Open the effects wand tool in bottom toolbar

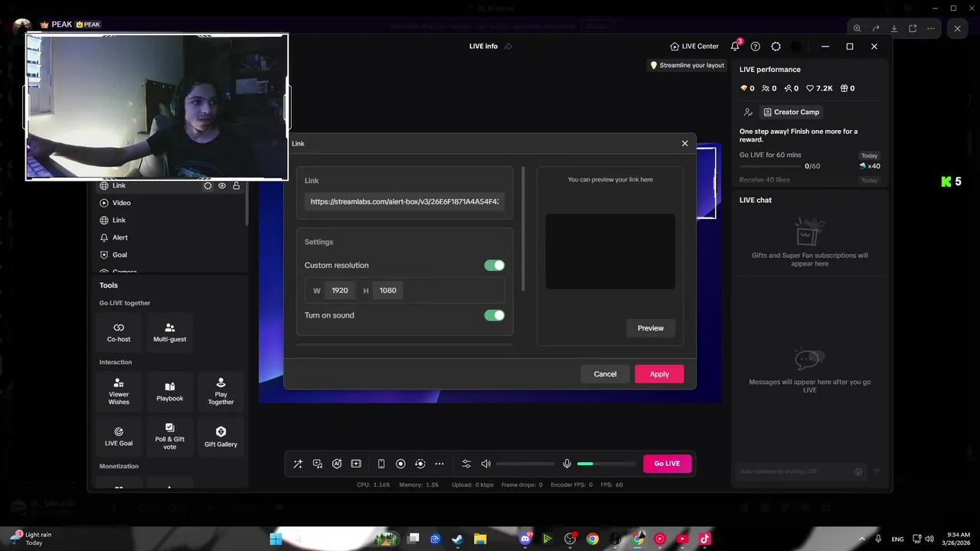[298, 464]
